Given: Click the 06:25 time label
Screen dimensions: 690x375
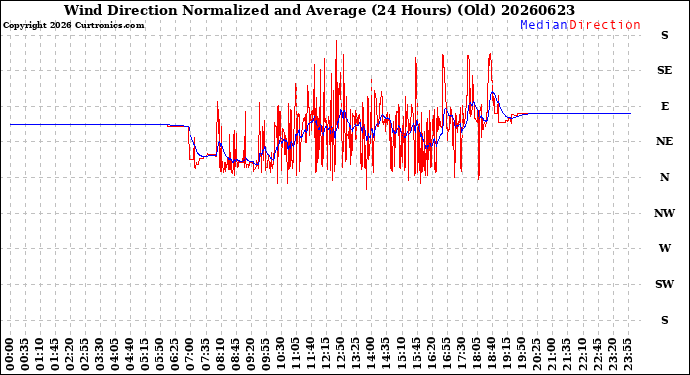Looking at the screenshot, I should (175, 355).
